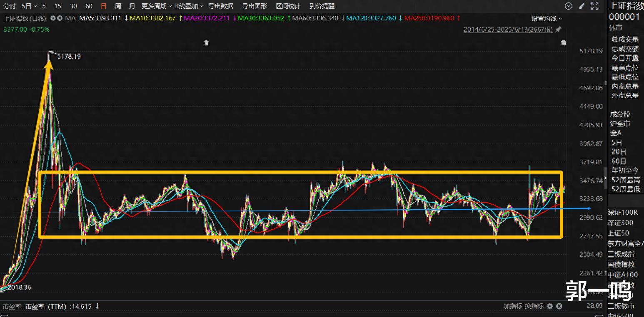
Task: Pin the date range with pushpin icon
Action: 558,30
